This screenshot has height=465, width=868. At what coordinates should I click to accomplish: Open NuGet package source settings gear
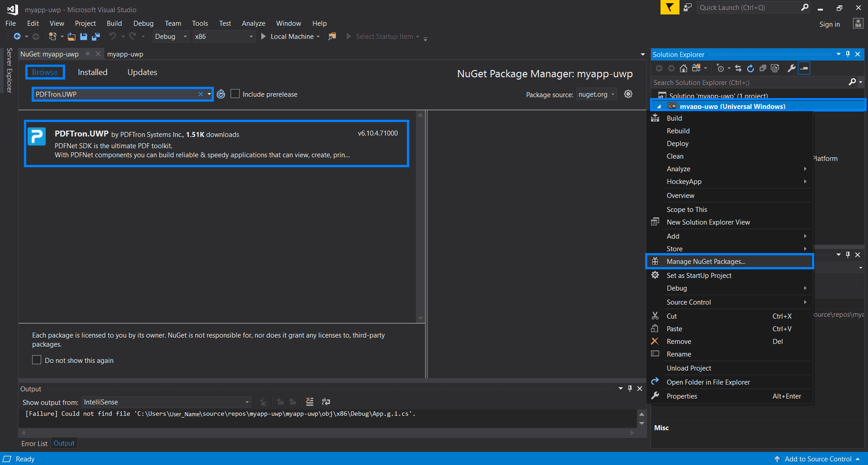point(628,94)
